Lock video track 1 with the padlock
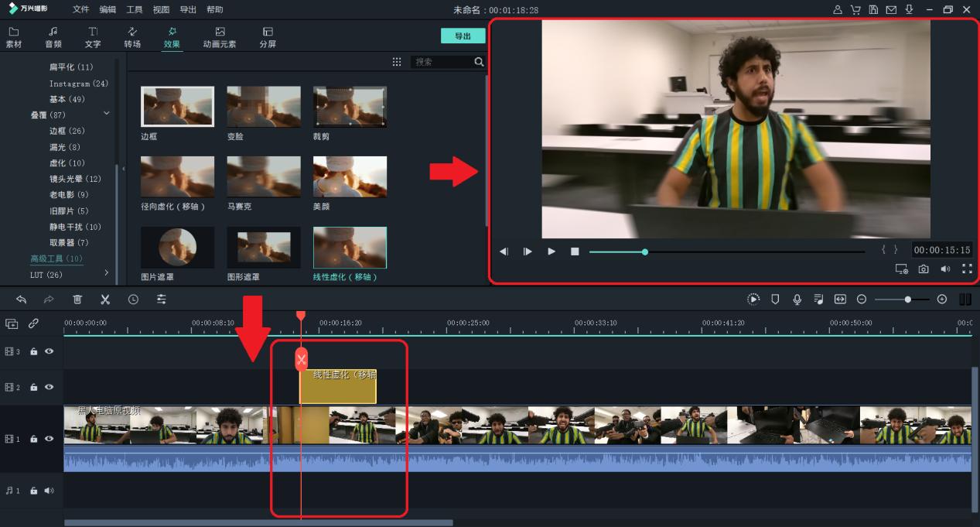The width and height of the screenshot is (980, 527). (x=33, y=439)
